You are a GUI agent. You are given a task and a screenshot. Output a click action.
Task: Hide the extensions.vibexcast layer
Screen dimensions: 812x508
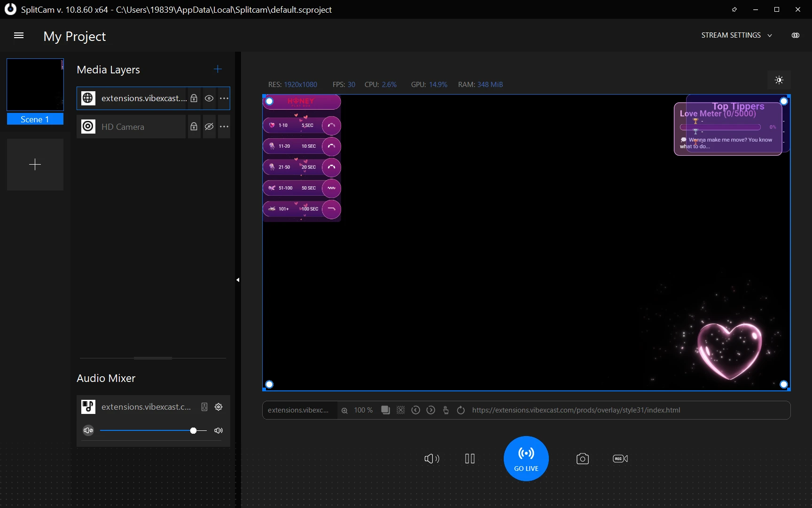(x=209, y=98)
